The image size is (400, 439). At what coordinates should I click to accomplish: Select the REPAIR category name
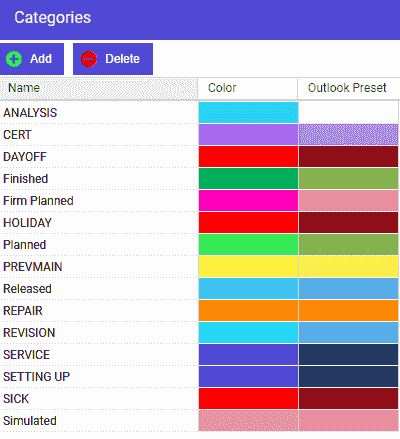(x=23, y=311)
